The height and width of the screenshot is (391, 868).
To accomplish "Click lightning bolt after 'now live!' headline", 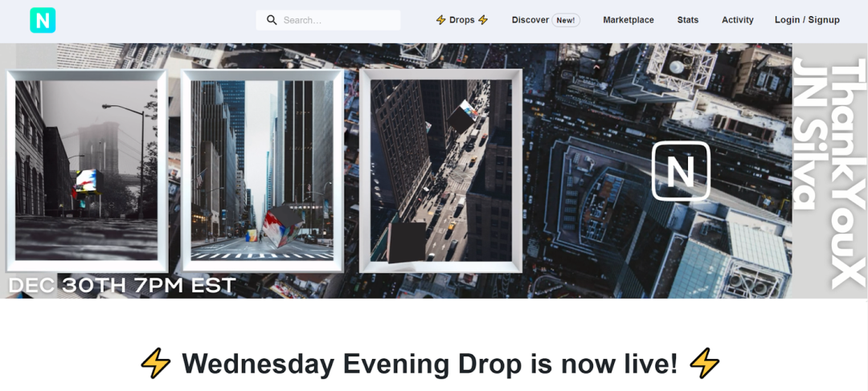I will [704, 364].
